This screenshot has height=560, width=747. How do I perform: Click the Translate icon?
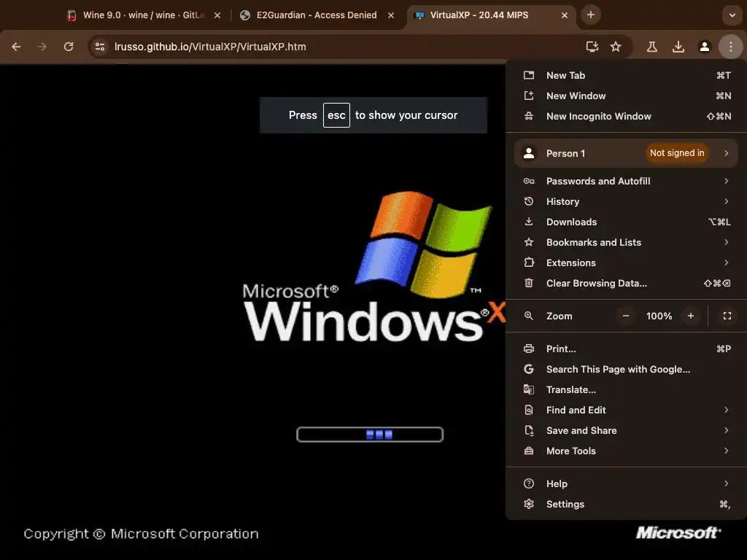[529, 390]
